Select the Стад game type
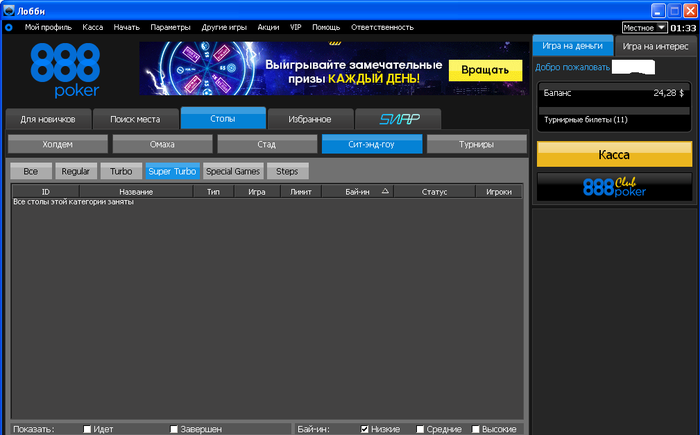The height and width of the screenshot is (435, 700). [x=267, y=144]
